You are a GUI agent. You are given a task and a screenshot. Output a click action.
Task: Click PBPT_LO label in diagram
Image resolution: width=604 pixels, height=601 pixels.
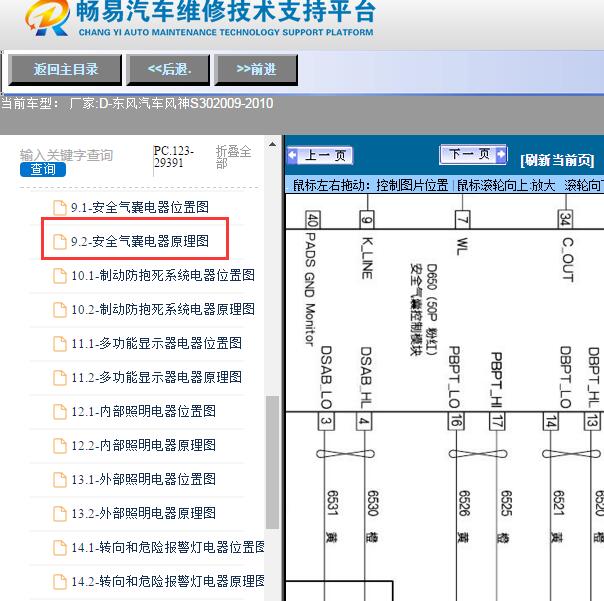point(455,377)
